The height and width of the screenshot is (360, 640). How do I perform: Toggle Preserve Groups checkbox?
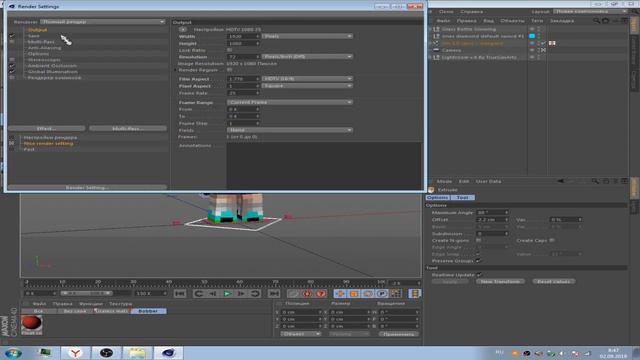coord(478,260)
